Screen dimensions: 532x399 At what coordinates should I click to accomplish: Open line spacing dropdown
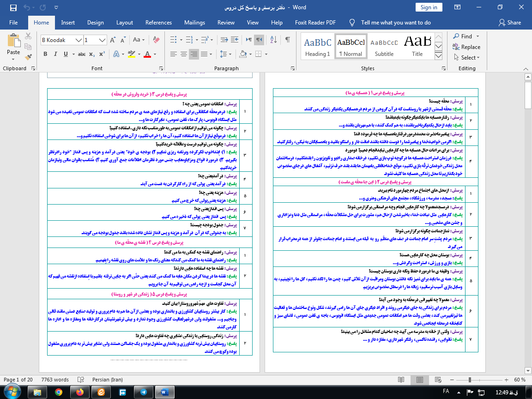pos(225,54)
